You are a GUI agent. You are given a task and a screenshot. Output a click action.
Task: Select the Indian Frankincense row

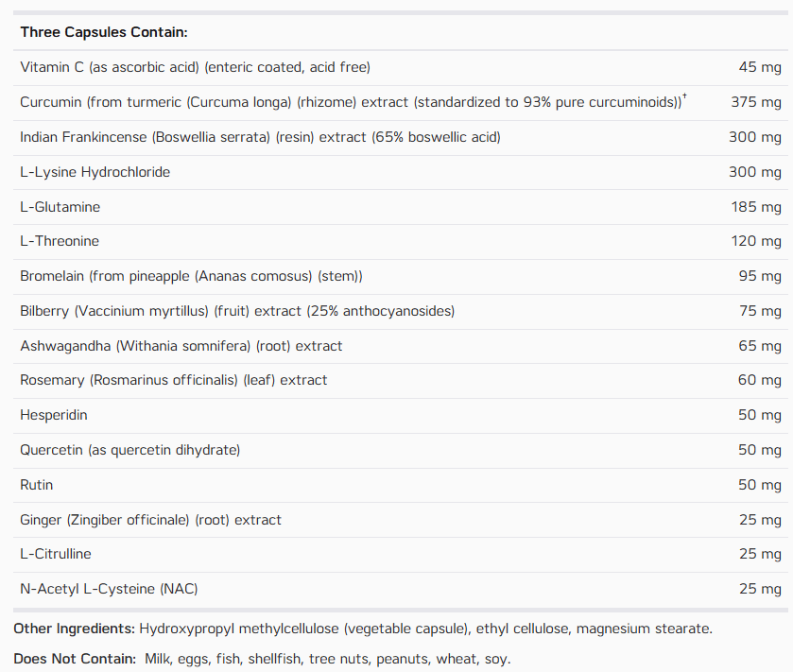[401, 138]
